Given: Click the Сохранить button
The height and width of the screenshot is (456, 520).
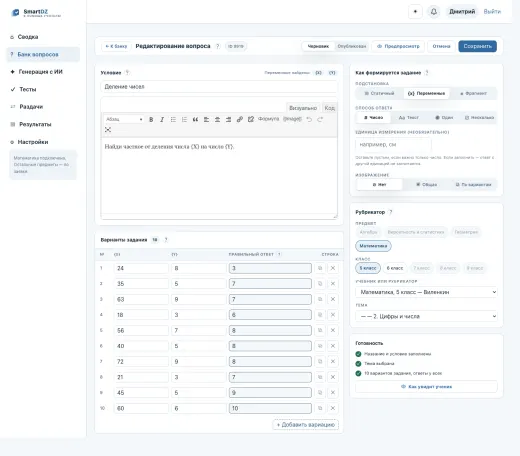Looking at the screenshot, I should point(477,46).
